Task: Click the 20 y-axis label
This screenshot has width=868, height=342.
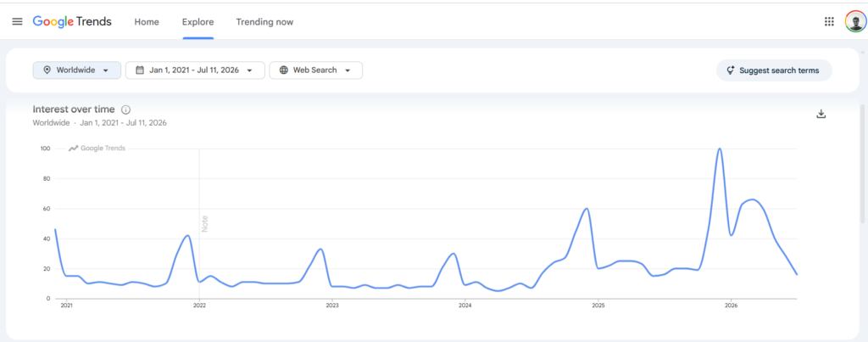Action: click(47, 269)
